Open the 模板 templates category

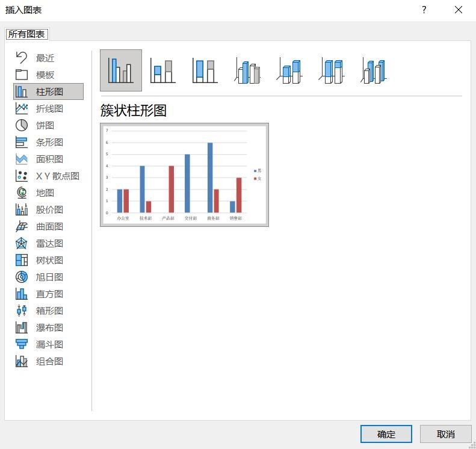[45, 75]
